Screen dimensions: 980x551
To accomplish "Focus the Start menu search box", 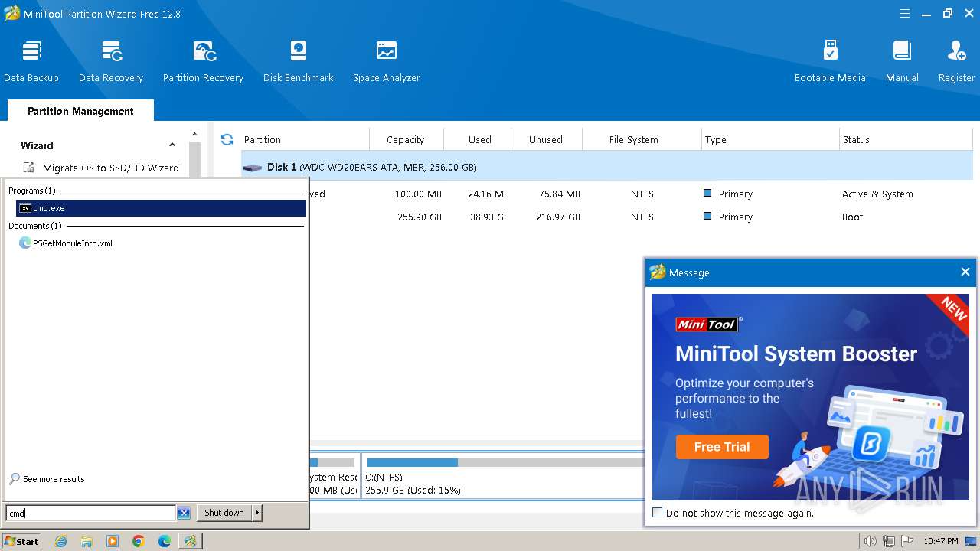I will click(x=91, y=513).
